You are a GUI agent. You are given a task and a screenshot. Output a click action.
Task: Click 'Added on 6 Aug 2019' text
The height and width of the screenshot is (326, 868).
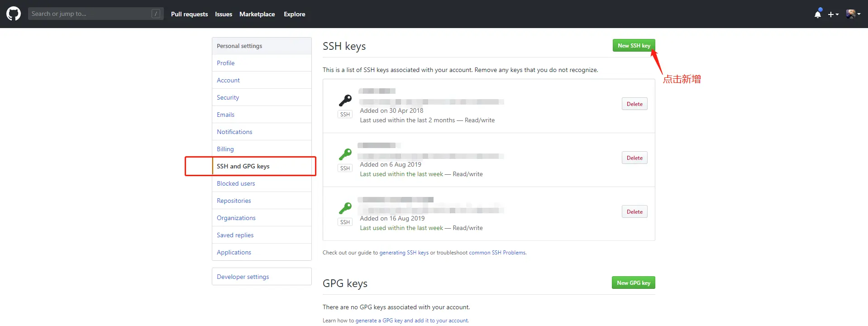[x=391, y=164]
